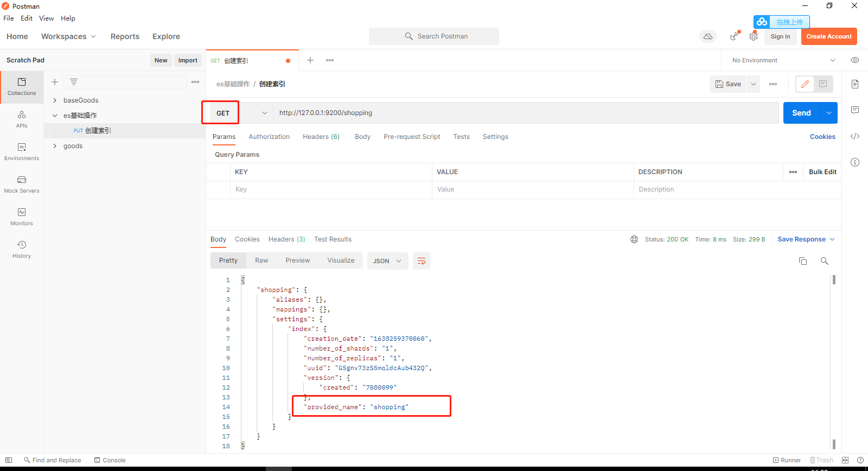Open the request info icon

(x=855, y=162)
